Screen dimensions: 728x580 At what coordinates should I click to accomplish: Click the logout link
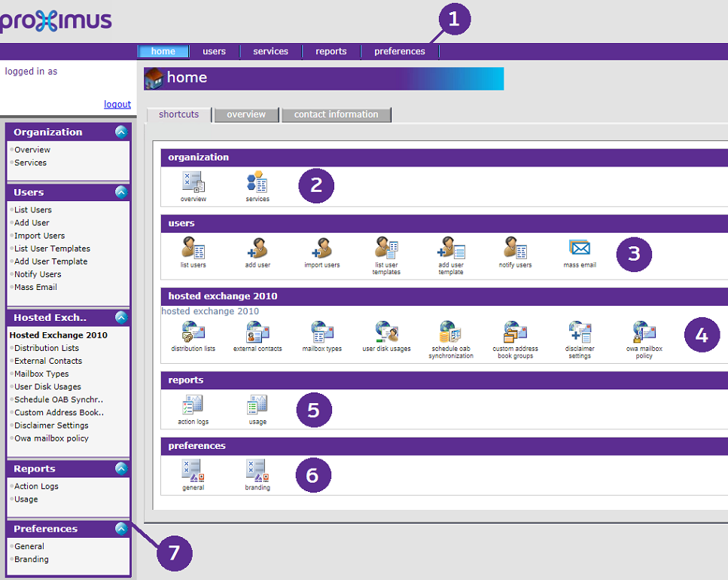click(117, 105)
